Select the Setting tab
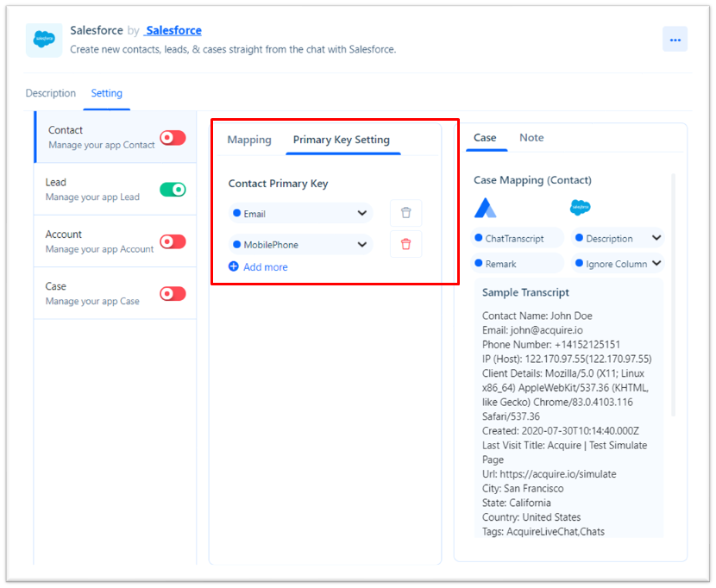The height and width of the screenshot is (588, 716). (x=106, y=93)
